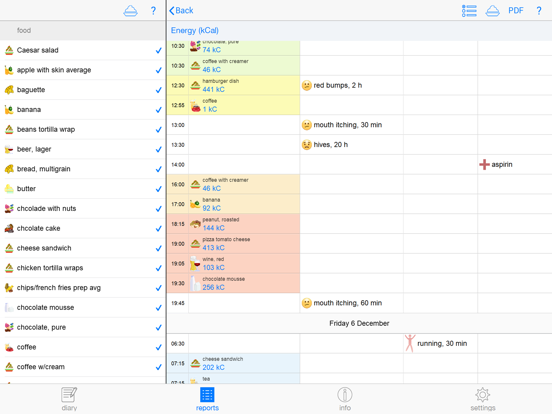This screenshot has width=552, height=414.
Task: Tap the butter icon in food list
Action: pyautogui.click(x=9, y=189)
